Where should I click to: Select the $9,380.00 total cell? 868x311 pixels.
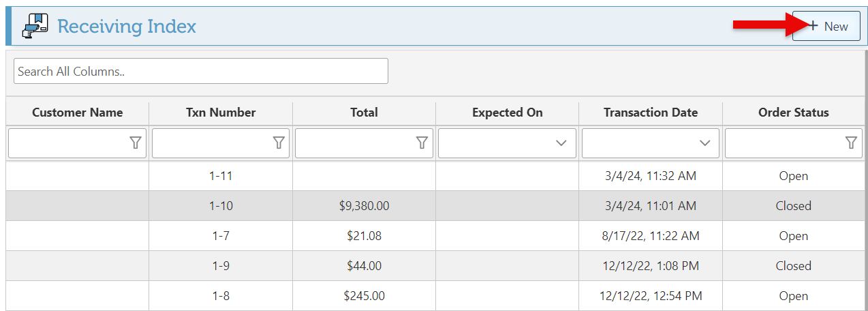tap(364, 206)
